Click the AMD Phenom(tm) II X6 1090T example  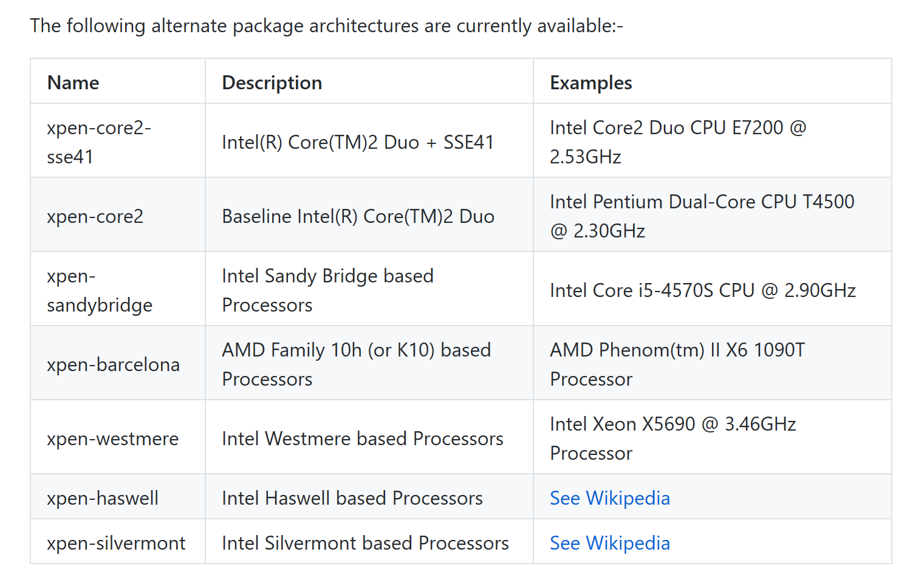677,364
